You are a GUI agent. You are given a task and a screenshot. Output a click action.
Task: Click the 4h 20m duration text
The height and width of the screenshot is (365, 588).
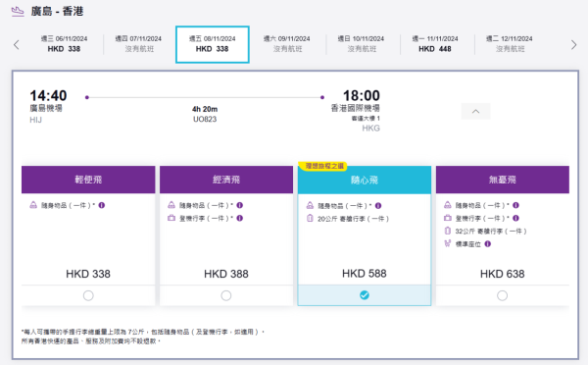click(205, 109)
